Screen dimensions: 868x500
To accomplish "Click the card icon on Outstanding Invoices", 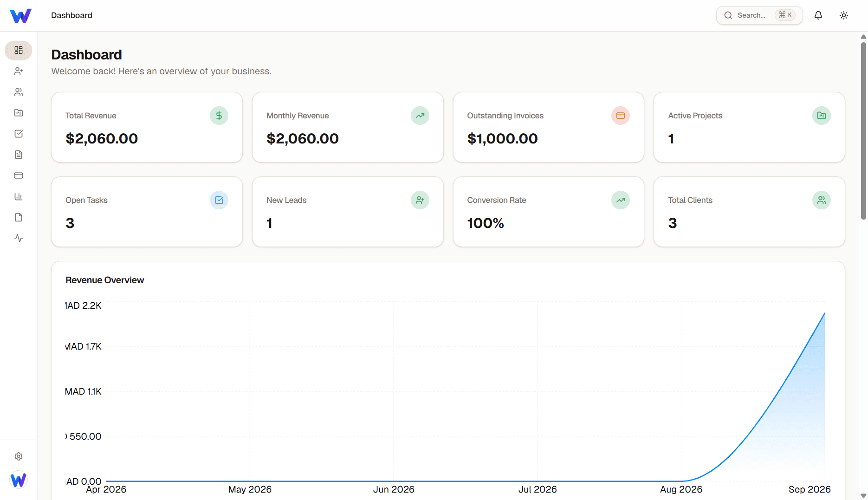I will tap(621, 116).
